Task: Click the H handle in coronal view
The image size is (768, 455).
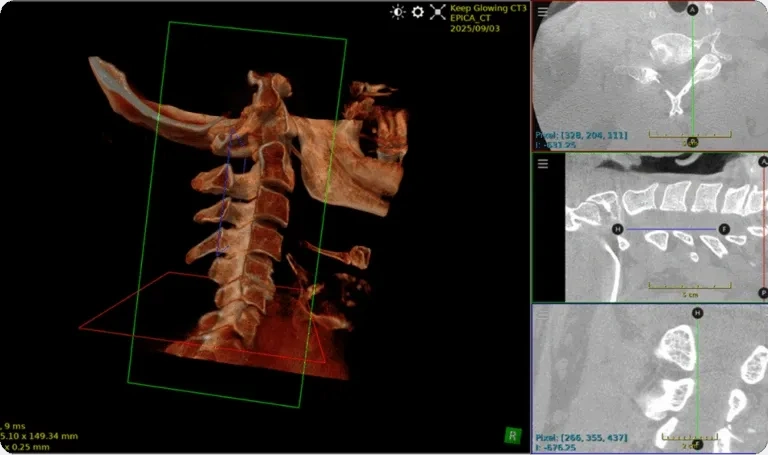Action: click(x=697, y=313)
